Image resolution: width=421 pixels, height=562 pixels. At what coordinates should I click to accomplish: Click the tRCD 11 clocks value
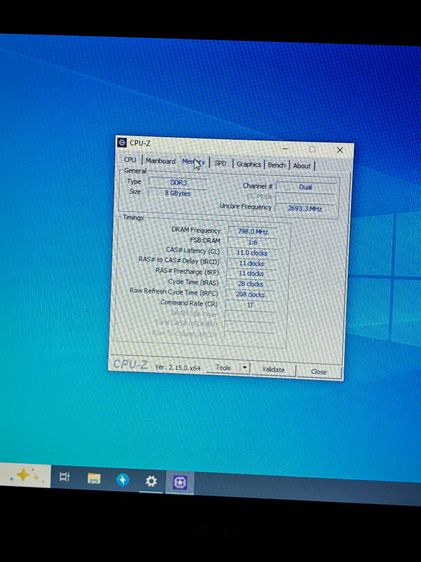point(252,263)
